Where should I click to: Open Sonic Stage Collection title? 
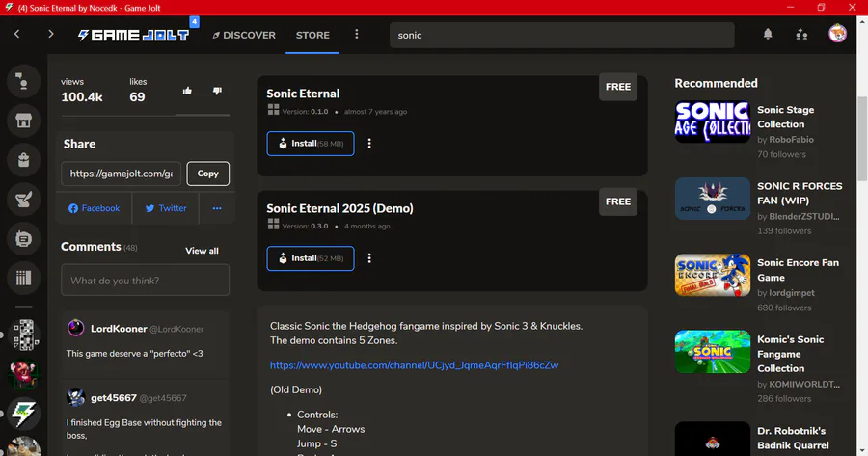[785, 117]
